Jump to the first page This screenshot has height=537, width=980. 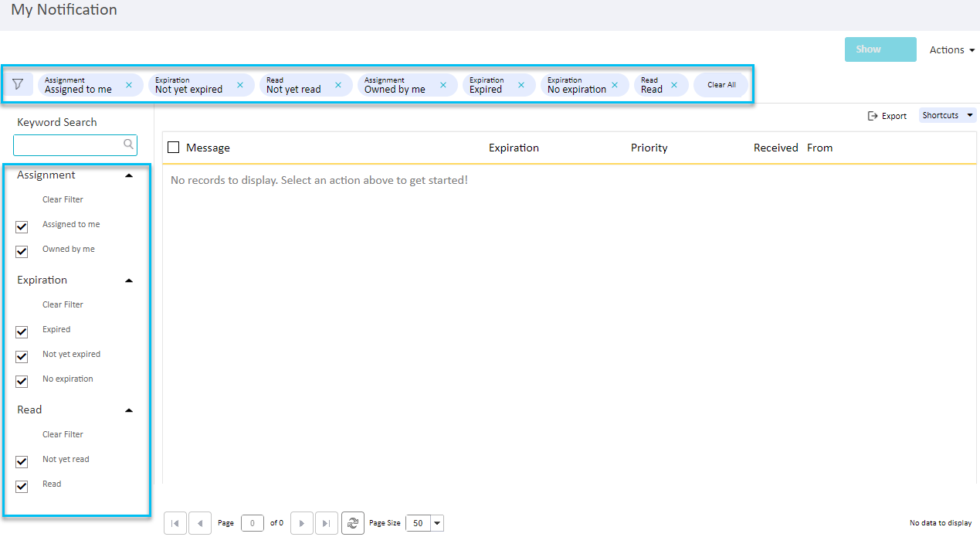[175, 523]
